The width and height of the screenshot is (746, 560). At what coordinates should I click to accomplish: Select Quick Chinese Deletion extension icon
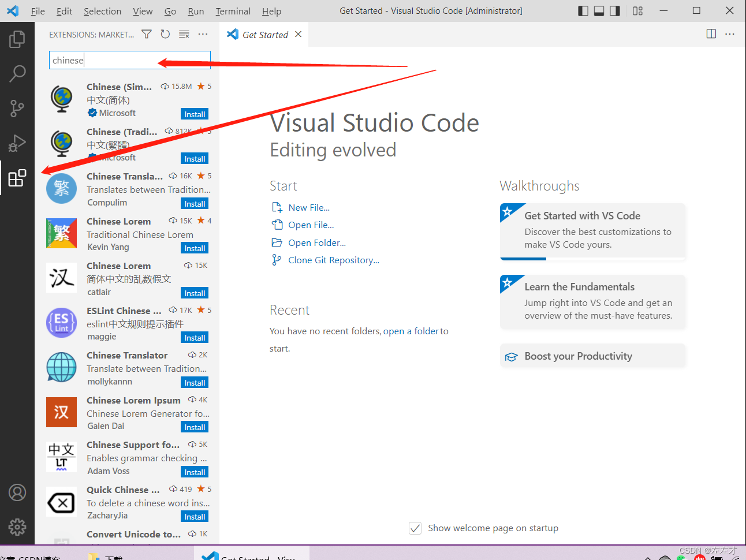(x=61, y=503)
